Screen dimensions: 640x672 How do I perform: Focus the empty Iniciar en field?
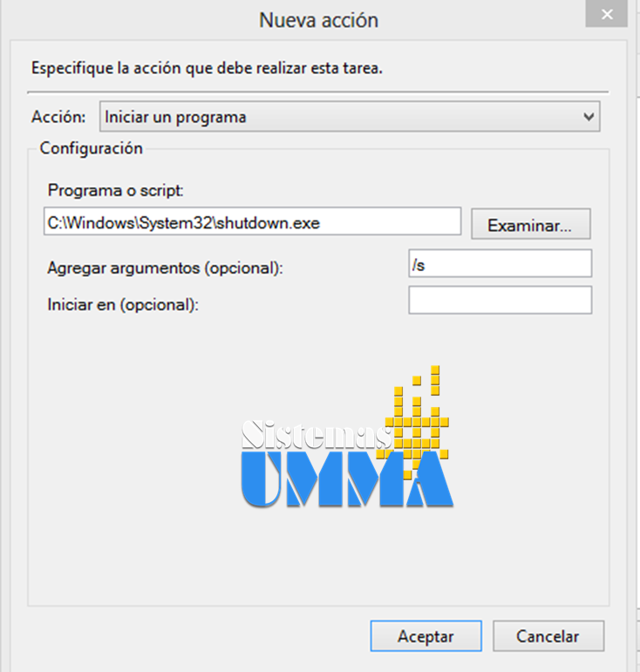tap(500, 300)
